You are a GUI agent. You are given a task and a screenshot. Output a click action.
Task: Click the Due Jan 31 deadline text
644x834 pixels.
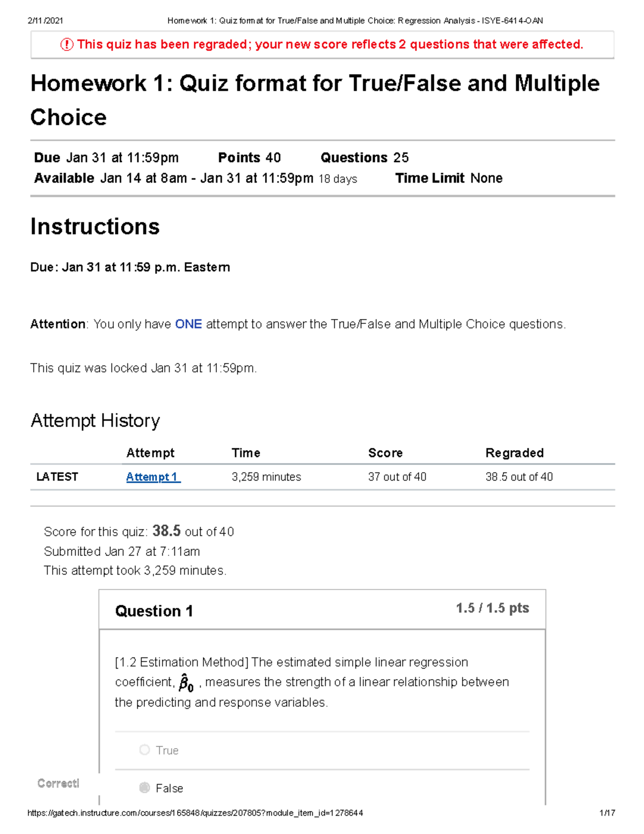(x=105, y=157)
